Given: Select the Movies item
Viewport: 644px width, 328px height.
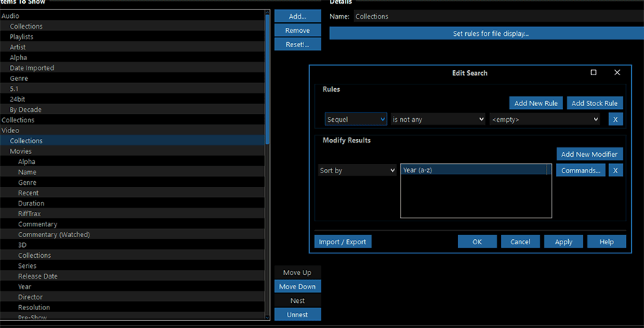Looking at the screenshot, I should pyautogui.click(x=132, y=151).
